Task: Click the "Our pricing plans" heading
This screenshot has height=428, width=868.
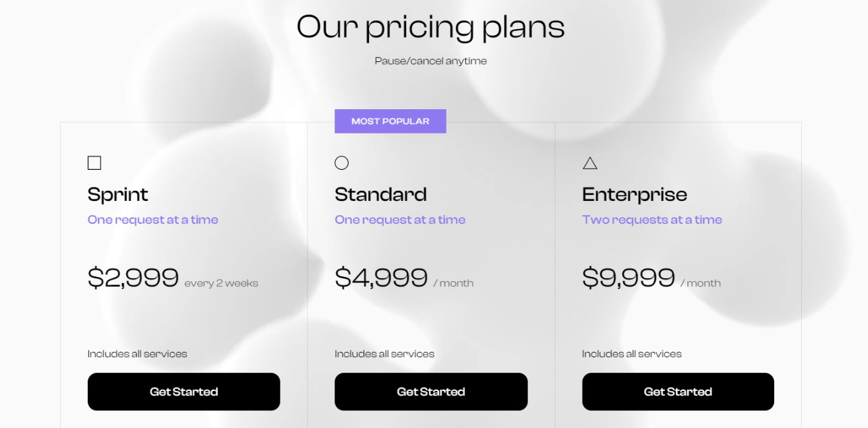Action: pos(430,28)
